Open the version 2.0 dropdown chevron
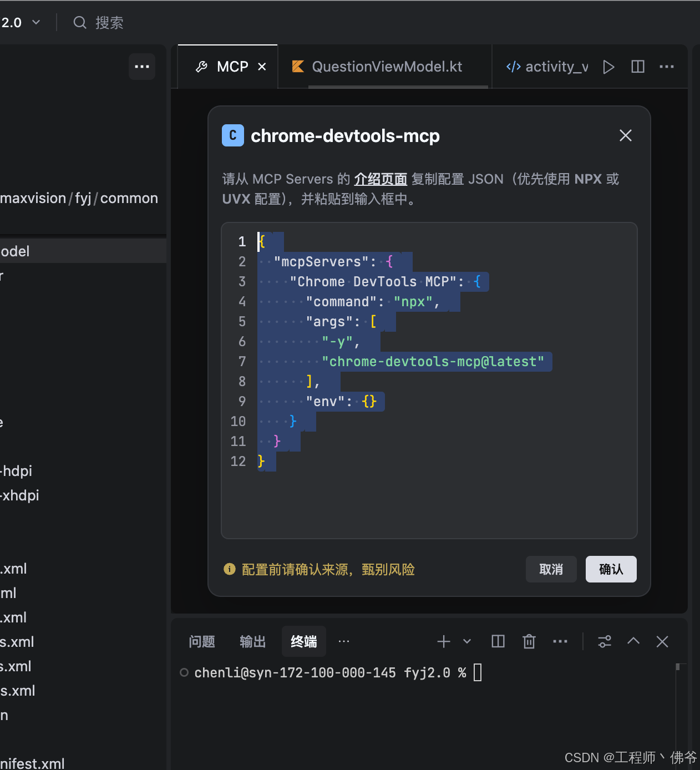Viewport: 700px width, 770px height. 36,23
